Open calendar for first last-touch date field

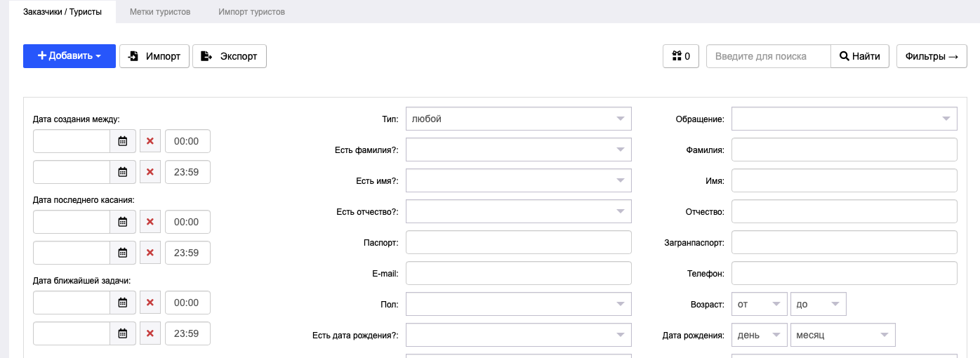(122, 222)
